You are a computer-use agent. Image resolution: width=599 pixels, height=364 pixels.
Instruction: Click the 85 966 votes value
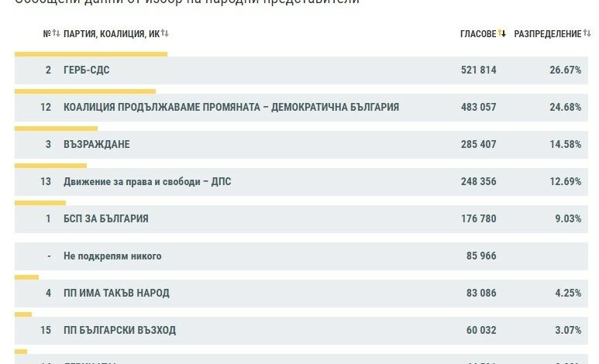pyautogui.click(x=481, y=256)
